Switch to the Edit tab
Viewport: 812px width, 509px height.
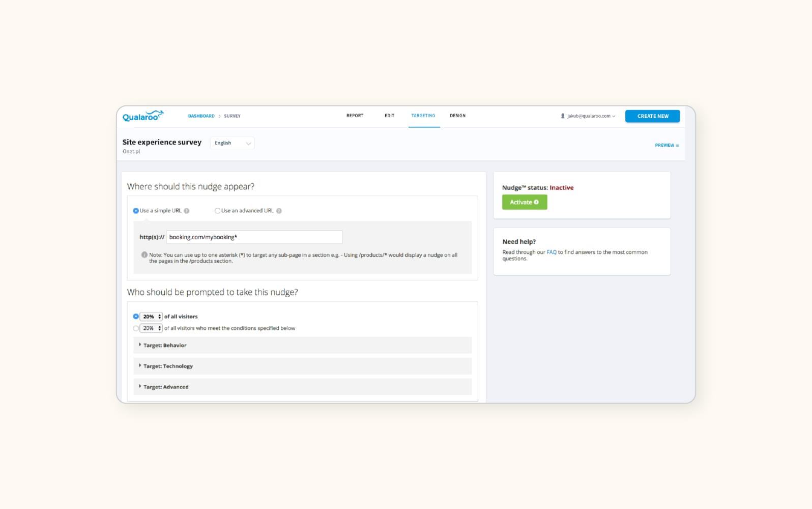click(x=389, y=116)
